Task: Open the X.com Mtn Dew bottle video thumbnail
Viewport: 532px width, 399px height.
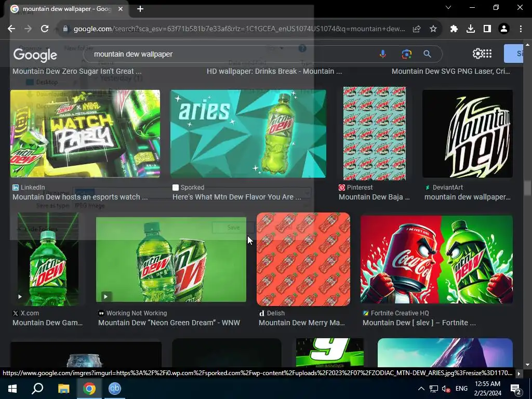Action: coord(48,259)
